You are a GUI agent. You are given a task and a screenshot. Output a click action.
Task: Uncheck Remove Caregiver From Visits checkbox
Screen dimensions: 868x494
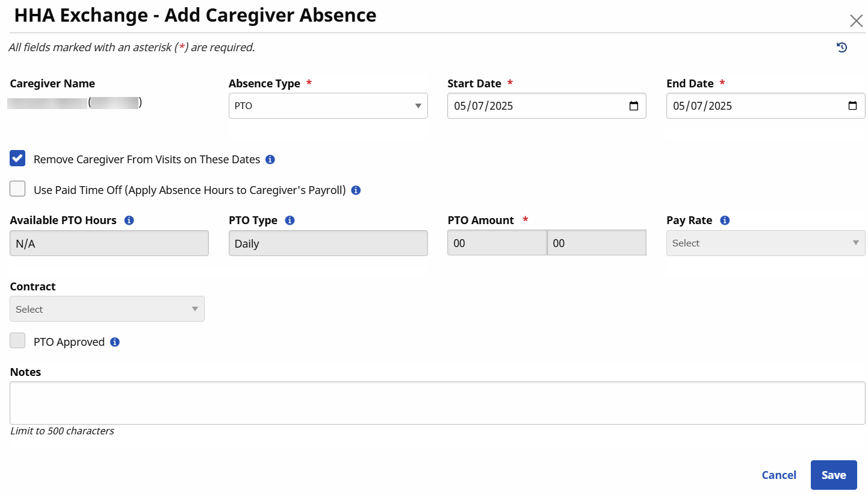pos(18,159)
